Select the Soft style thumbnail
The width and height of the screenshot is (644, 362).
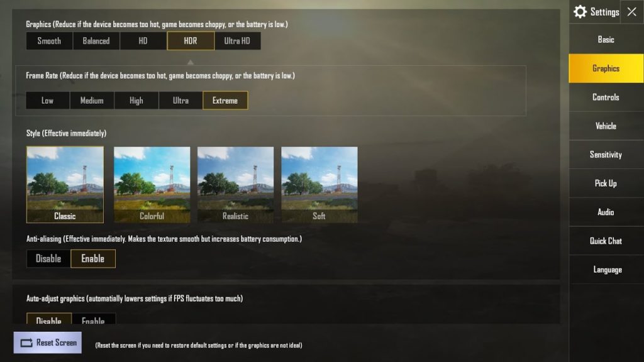[x=319, y=185]
